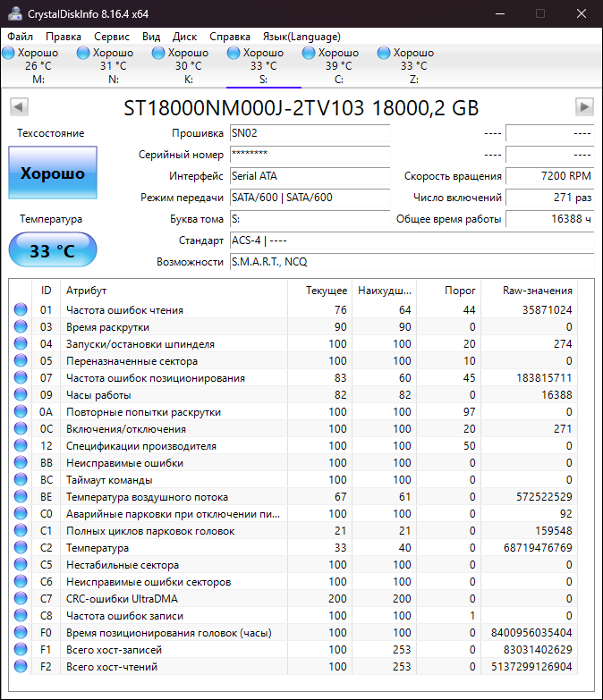Click the status orb for attribute C6

point(21,581)
